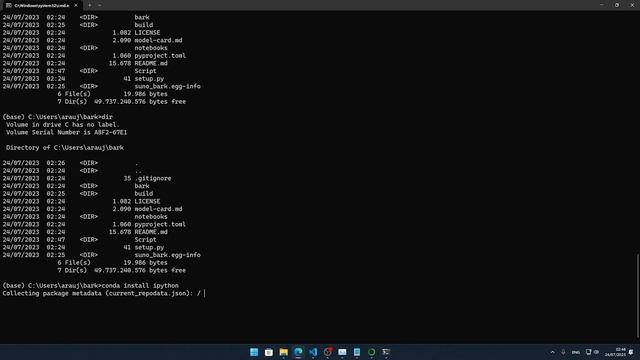Click the '(base) C:\Users\arauj\bark>dir' prompt line
This screenshot has width=640, height=360.
pos(57,117)
